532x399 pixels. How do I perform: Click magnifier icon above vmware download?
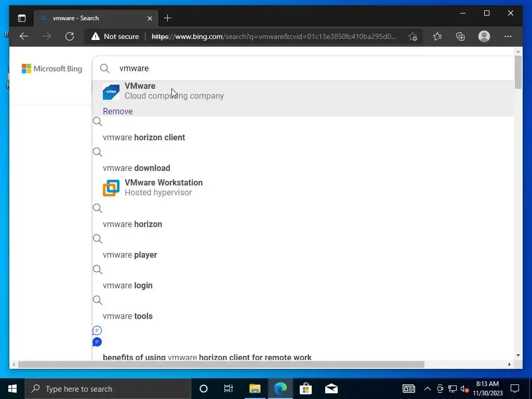(97, 152)
